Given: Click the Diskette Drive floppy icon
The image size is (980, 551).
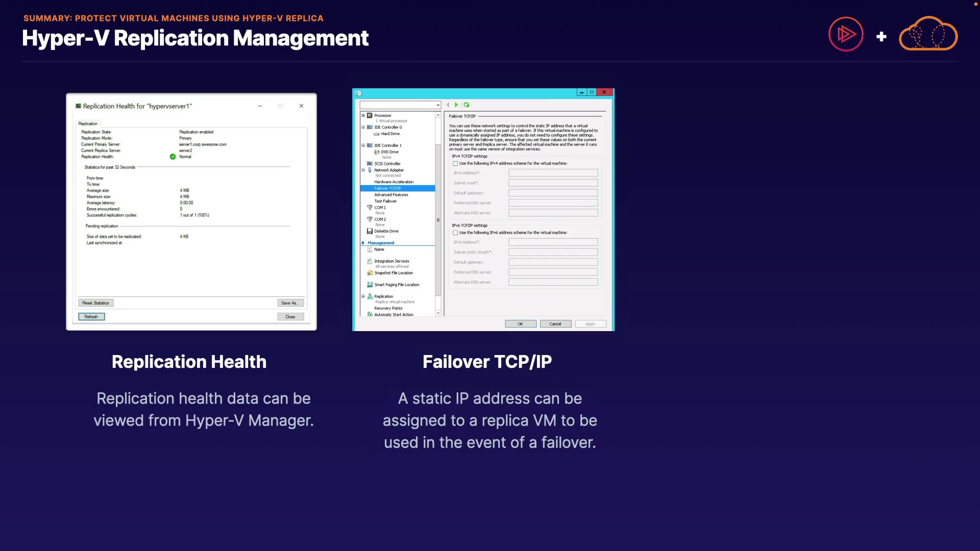Looking at the screenshot, I should (370, 232).
